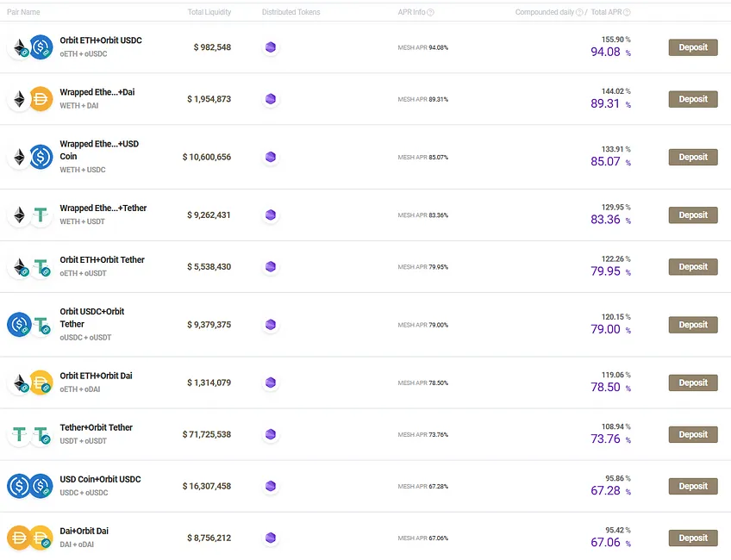
Task: Sort by Total Liquidity column header
Action: (209, 12)
